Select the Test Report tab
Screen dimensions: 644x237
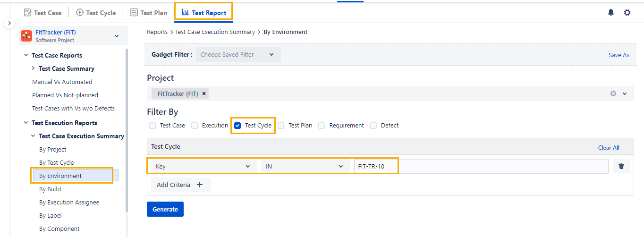pos(204,13)
